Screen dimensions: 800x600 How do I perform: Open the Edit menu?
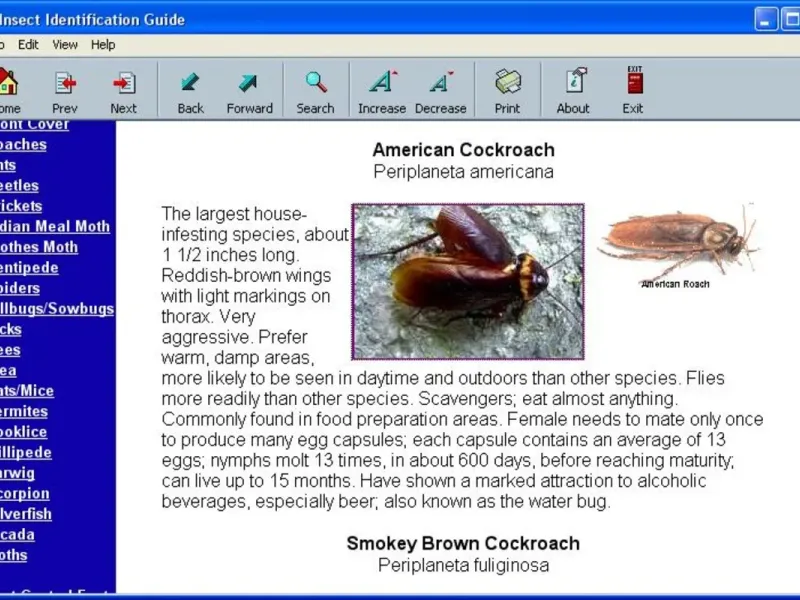28,45
